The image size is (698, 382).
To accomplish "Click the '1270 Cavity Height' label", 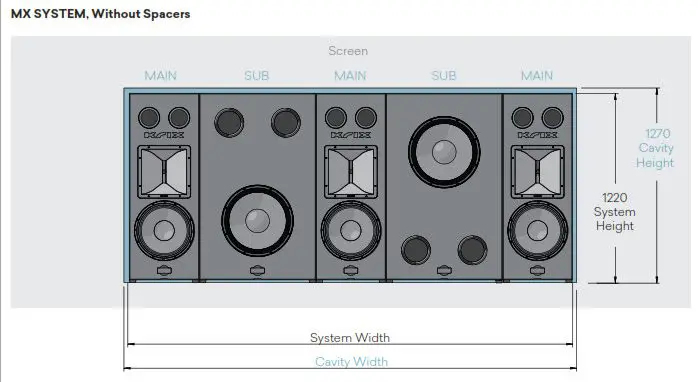I will point(655,148).
